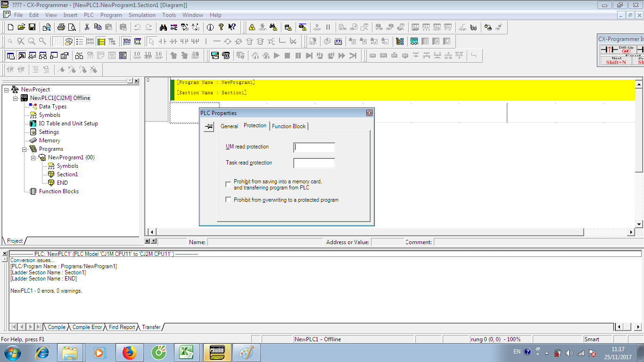Click the Toggle Grid toolbar icon

tap(58, 41)
